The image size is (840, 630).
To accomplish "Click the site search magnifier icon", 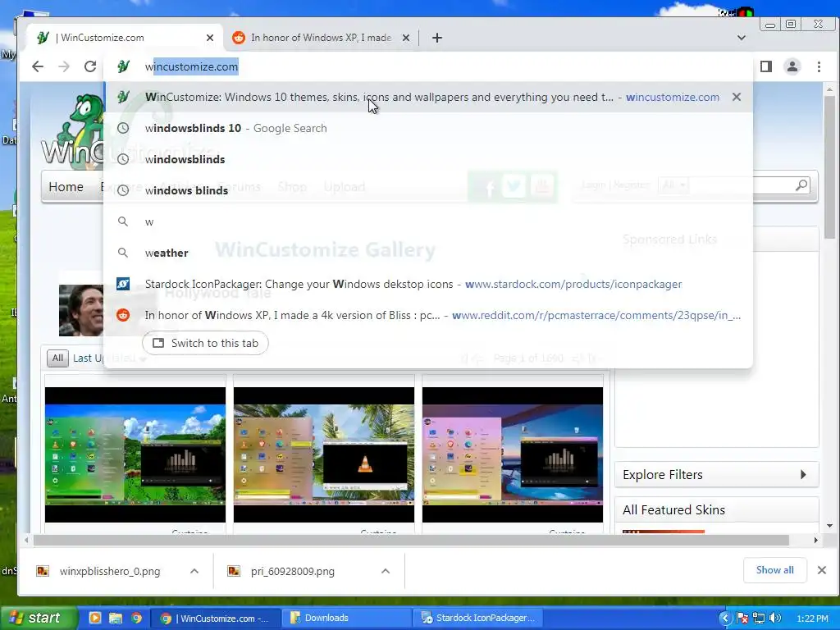I will click(x=801, y=185).
